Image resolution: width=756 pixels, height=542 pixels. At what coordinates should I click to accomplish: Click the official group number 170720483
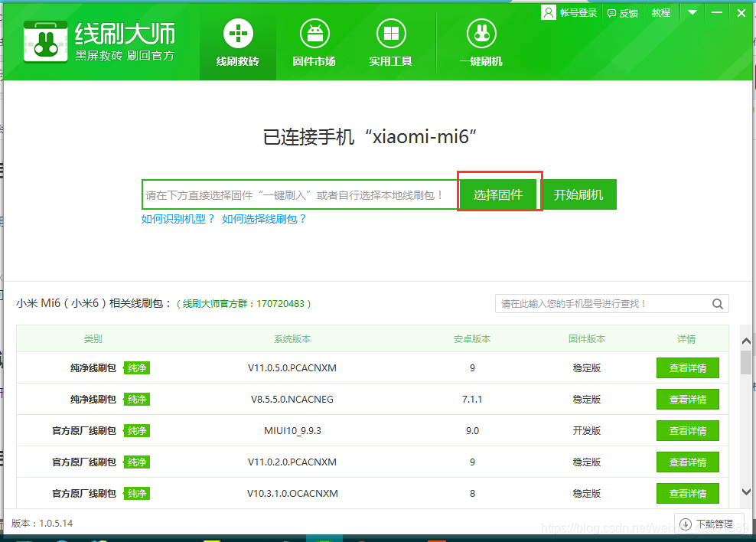point(280,304)
